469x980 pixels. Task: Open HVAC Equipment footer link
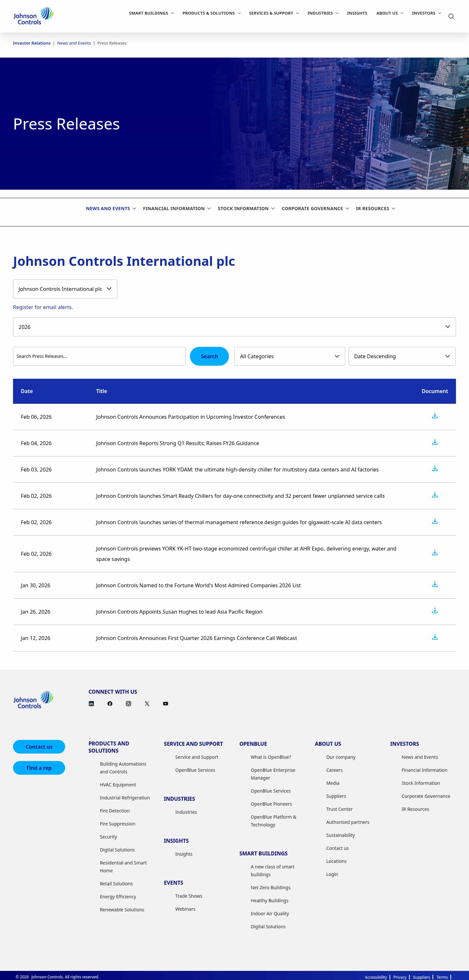[118, 784]
